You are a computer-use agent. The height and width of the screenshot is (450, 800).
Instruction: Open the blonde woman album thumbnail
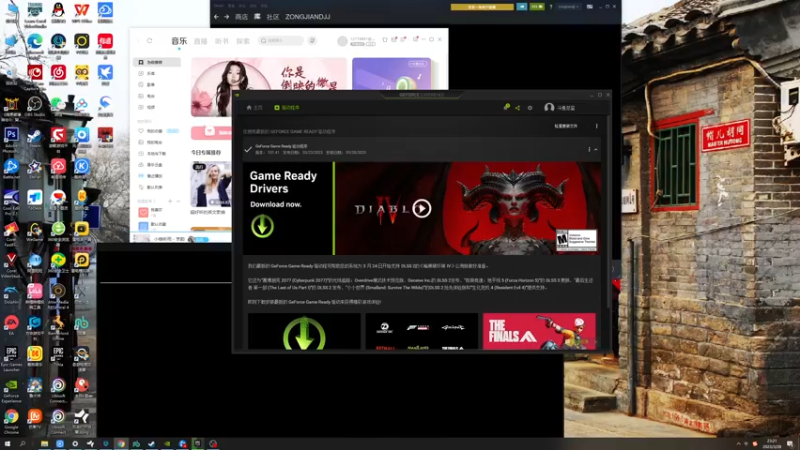(x=211, y=184)
